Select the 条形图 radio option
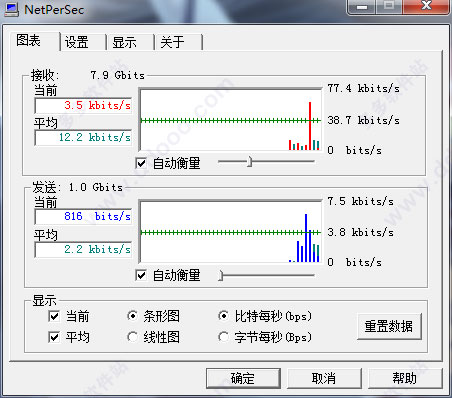Viewport: 452px width, 398px height. point(132,316)
